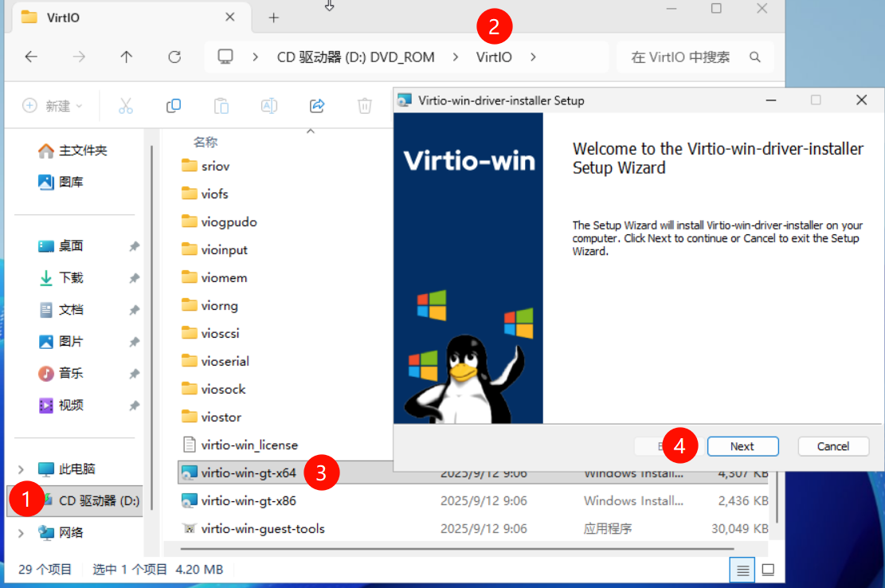Switch to large thumbnail view
Image resolution: width=885 pixels, height=588 pixels.
click(x=768, y=569)
